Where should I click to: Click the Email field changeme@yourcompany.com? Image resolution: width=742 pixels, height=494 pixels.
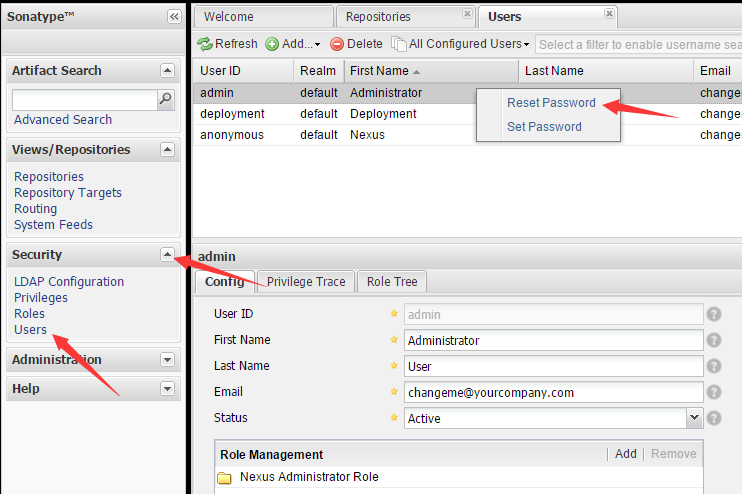coord(553,393)
